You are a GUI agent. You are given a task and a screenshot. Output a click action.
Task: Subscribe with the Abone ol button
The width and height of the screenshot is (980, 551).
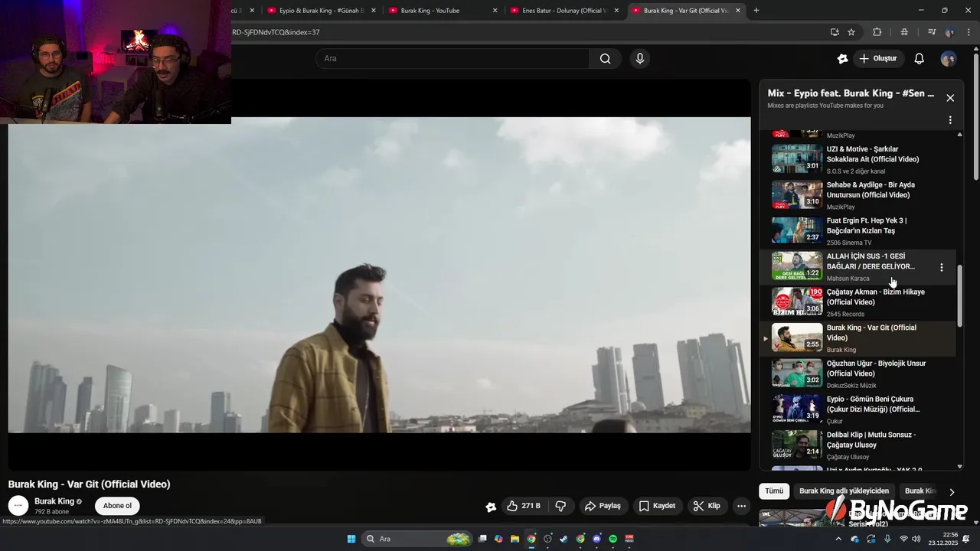click(x=117, y=506)
